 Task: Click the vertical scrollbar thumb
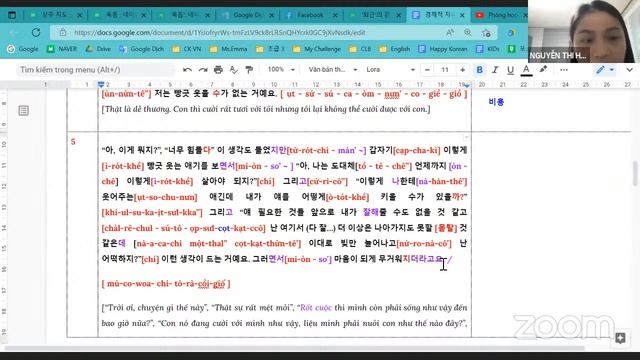click(635, 173)
